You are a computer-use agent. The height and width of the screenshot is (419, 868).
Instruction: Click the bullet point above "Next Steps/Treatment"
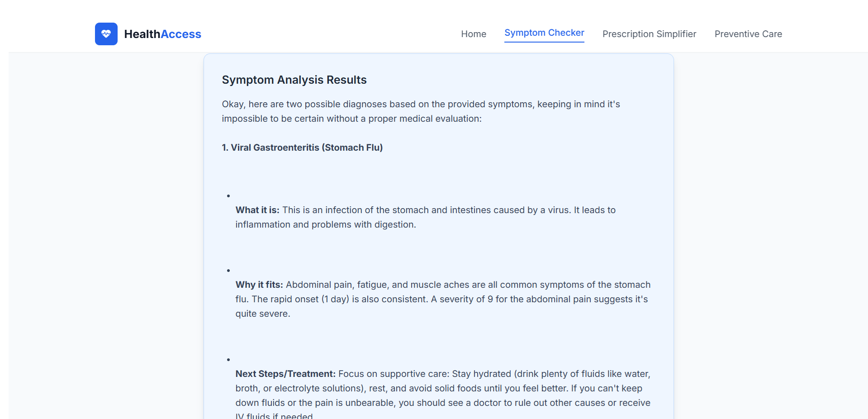(228, 360)
